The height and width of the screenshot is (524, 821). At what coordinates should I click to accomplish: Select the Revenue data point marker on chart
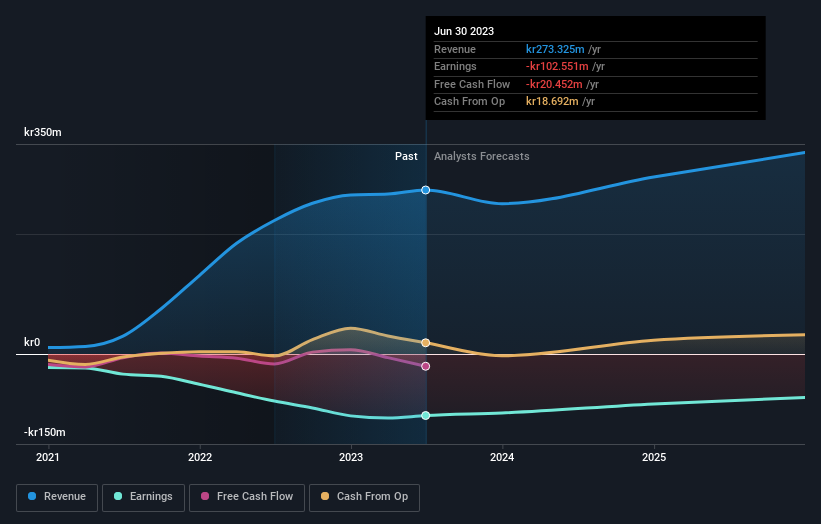pos(426,190)
